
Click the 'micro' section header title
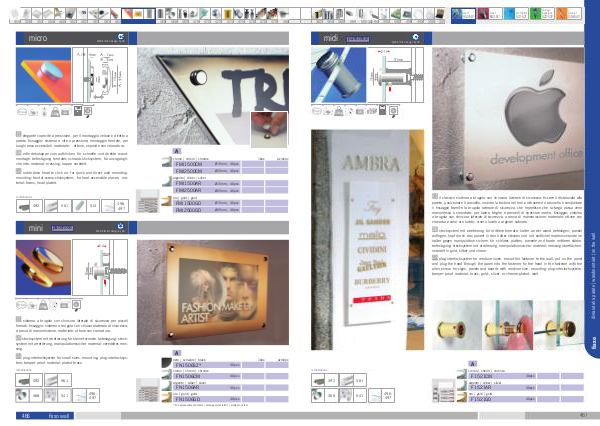tap(38, 38)
